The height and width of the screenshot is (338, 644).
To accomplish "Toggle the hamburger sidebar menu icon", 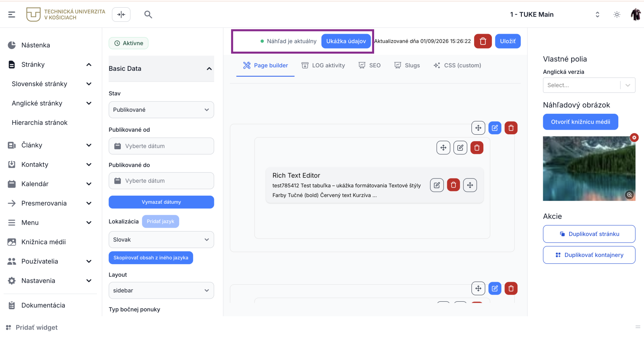I will (12, 15).
